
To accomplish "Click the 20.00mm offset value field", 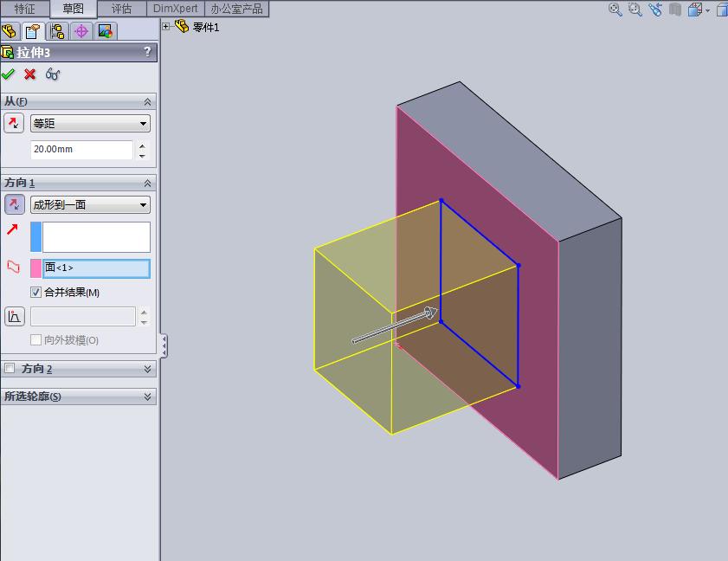I will click(x=81, y=150).
